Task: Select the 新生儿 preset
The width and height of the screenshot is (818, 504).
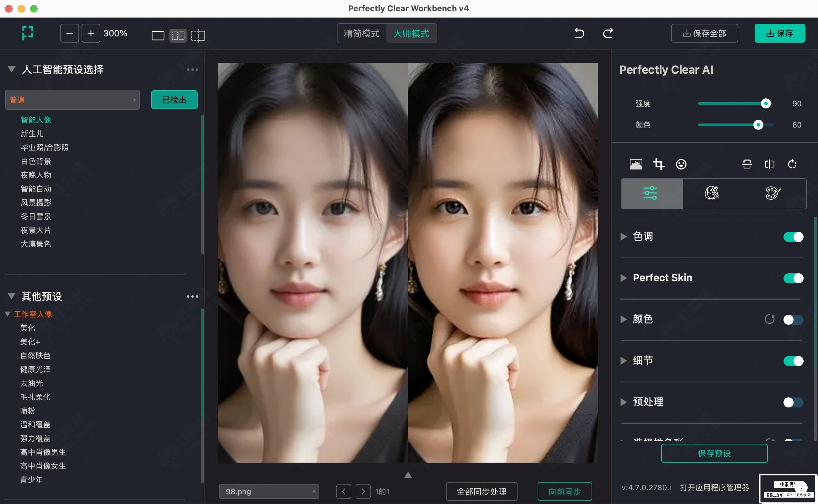Action: tap(32, 134)
